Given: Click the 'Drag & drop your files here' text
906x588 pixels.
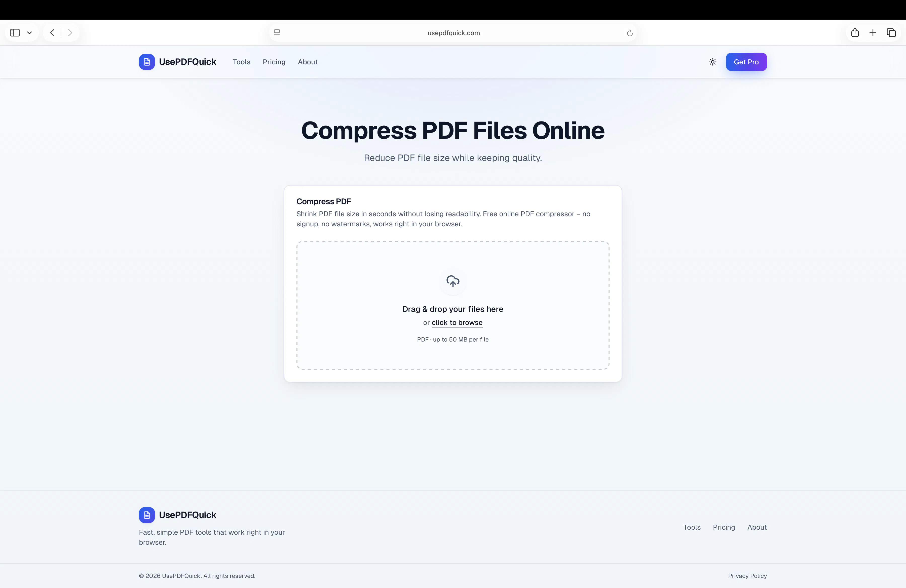Looking at the screenshot, I should pos(453,309).
